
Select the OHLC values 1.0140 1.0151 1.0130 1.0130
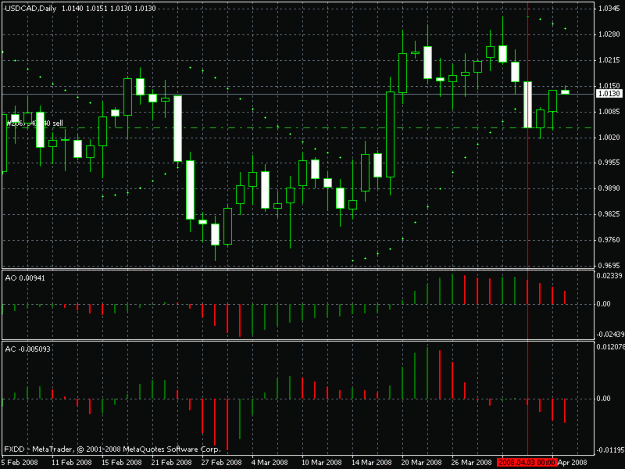(108, 8)
